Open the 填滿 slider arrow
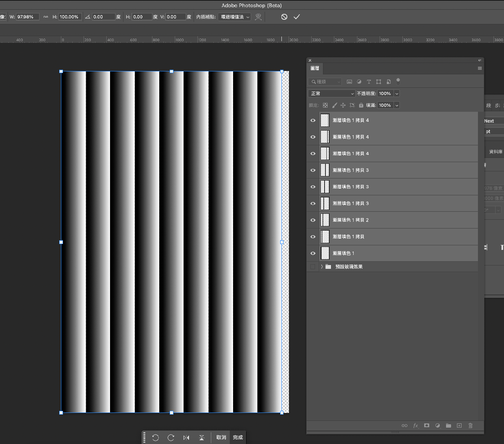 (x=396, y=105)
